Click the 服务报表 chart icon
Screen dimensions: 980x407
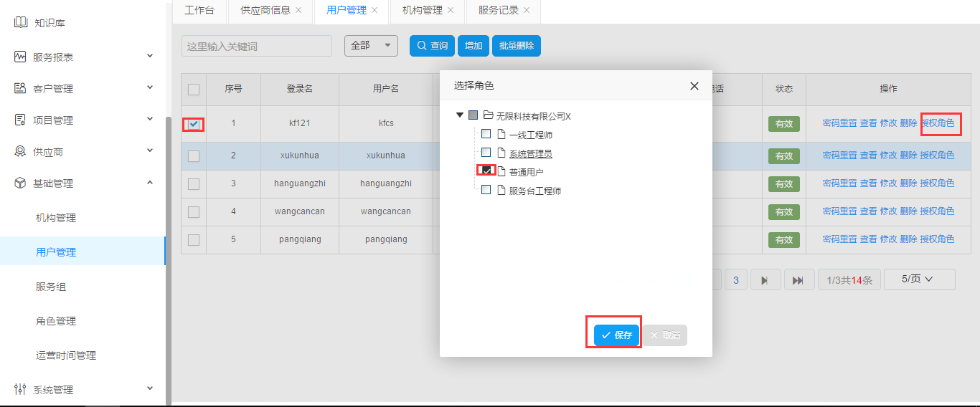click(x=20, y=57)
